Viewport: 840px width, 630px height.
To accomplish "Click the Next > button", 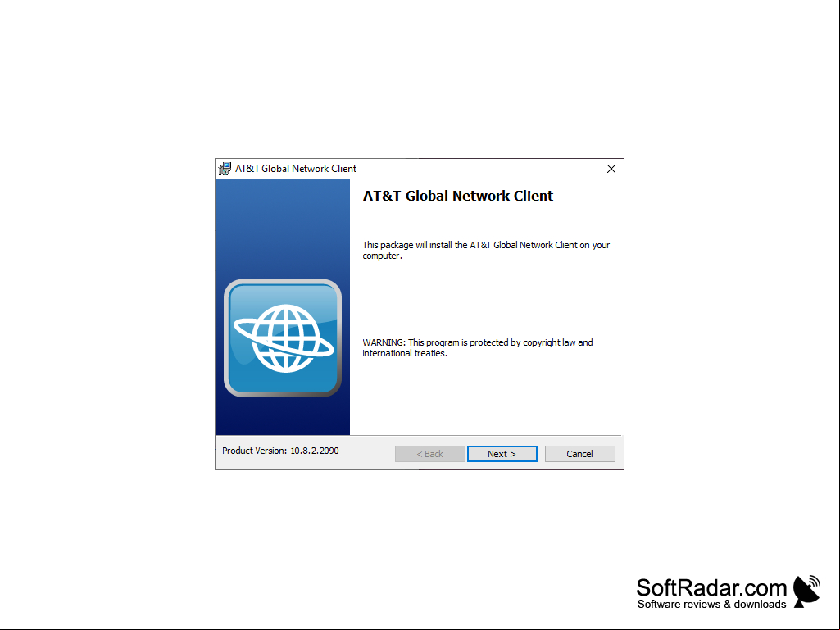I will click(502, 454).
